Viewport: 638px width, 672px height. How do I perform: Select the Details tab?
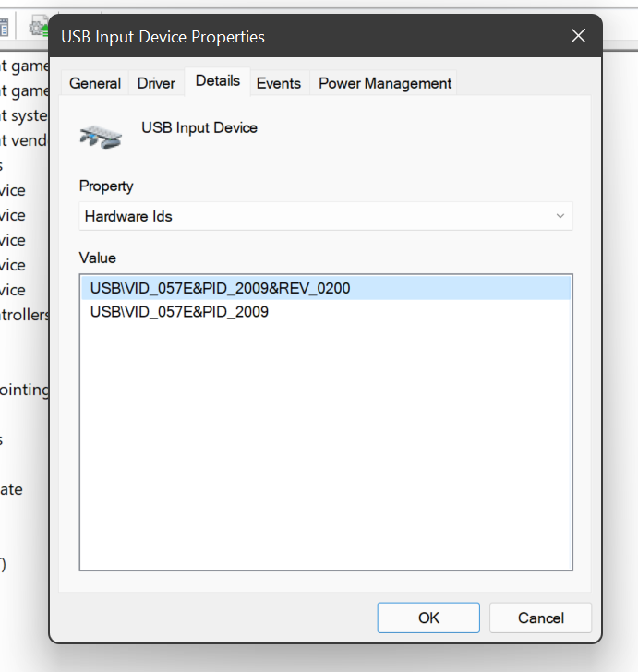tap(217, 81)
